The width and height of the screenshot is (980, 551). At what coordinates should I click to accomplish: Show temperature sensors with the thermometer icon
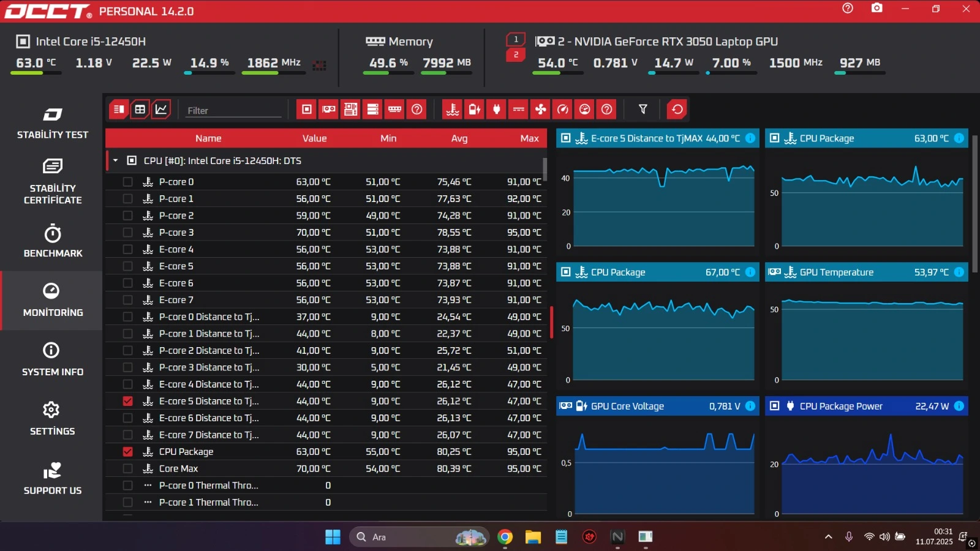click(x=453, y=110)
